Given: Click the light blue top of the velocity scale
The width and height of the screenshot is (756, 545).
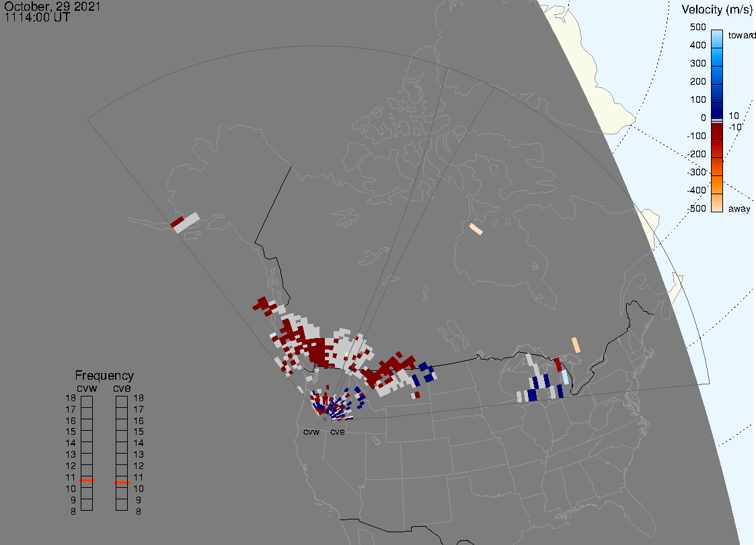Looking at the screenshot, I should pos(717,37).
